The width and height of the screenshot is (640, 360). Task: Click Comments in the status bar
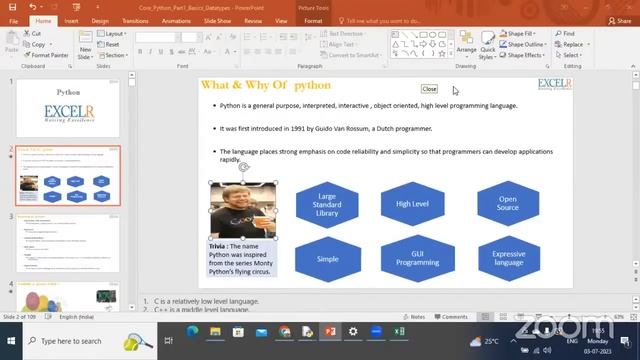pyautogui.click(x=451, y=317)
